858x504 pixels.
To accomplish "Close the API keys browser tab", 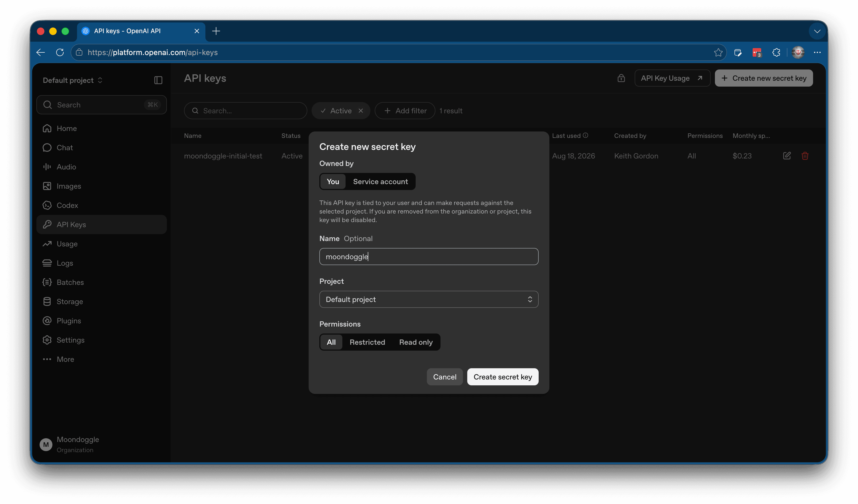I will (197, 31).
